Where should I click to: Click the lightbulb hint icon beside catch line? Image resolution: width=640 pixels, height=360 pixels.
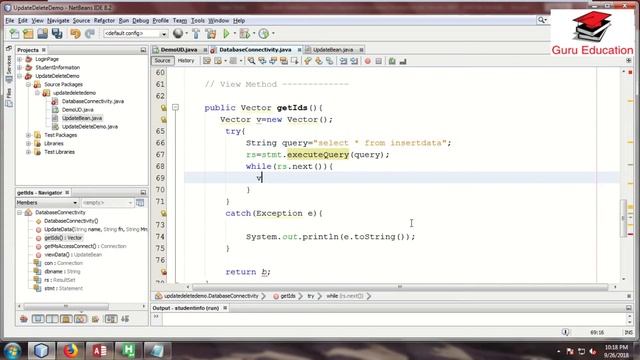[x=163, y=213]
